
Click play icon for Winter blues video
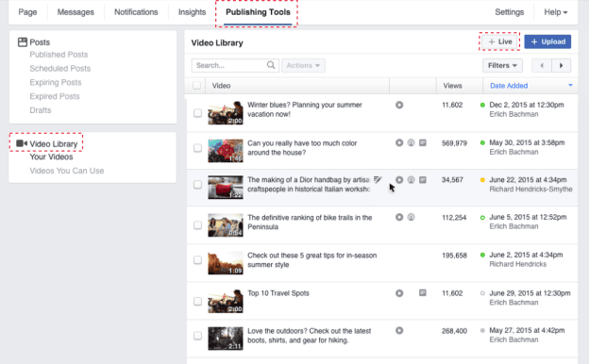(399, 105)
